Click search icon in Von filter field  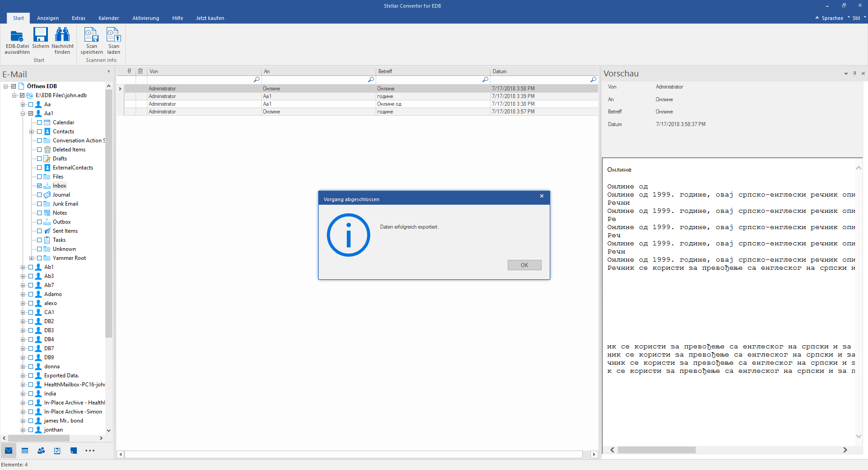tap(256, 80)
